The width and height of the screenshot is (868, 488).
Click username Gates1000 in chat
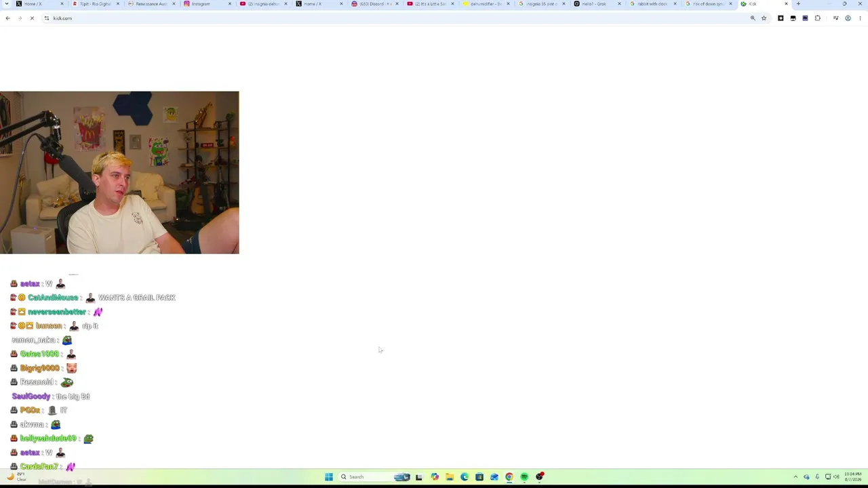(39, 354)
